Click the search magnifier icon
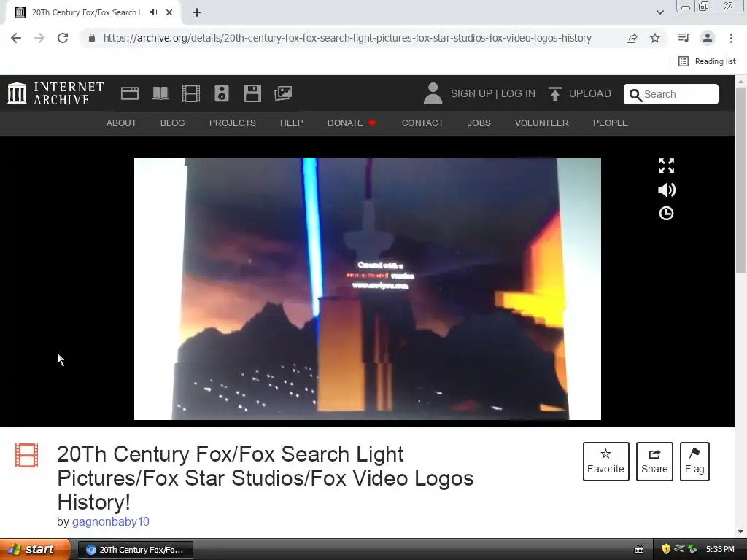747x560 pixels. pyautogui.click(x=635, y=95)
